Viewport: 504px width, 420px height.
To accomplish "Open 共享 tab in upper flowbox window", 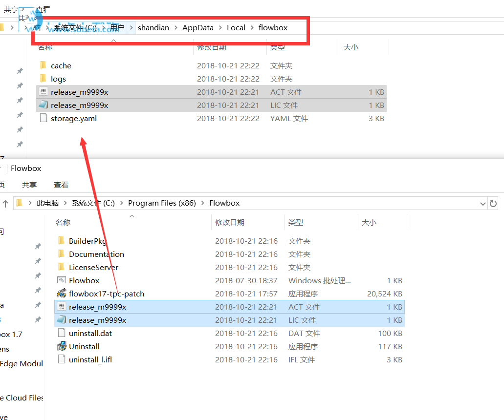I will click(11, 10).
